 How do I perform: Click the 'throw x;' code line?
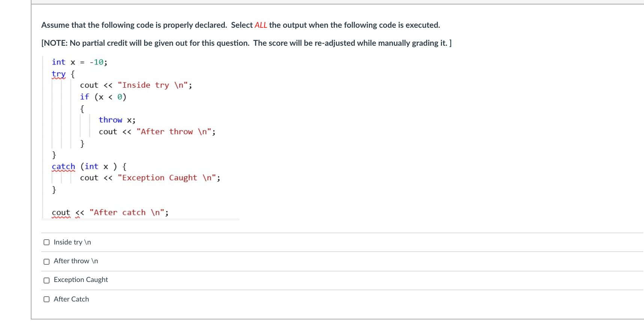(117, 120)
